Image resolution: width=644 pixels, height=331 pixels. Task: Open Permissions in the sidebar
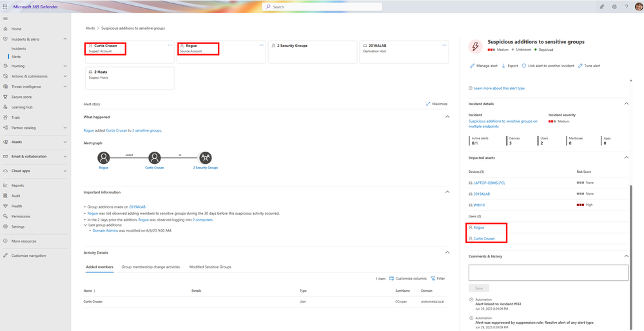tap(21, 216)
